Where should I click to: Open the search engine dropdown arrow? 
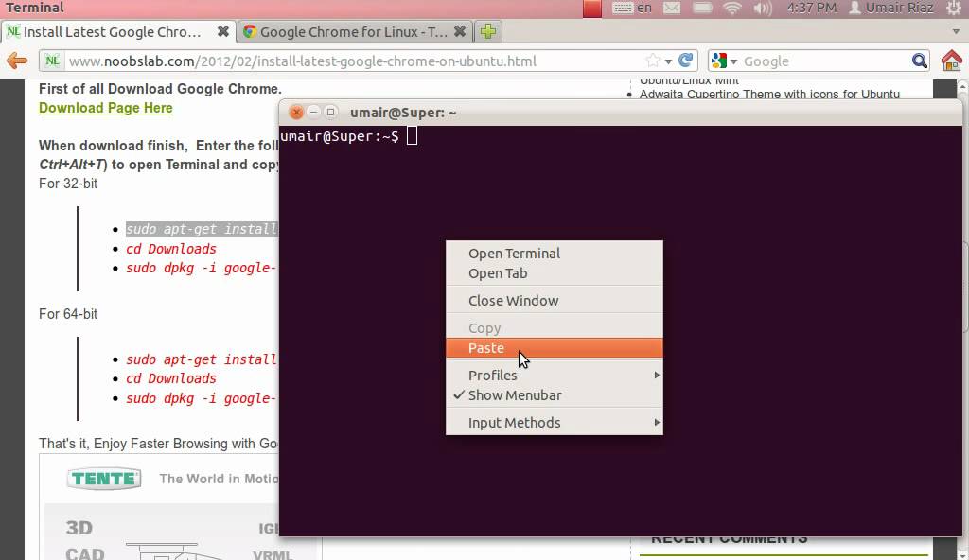[x=733, y=61]
